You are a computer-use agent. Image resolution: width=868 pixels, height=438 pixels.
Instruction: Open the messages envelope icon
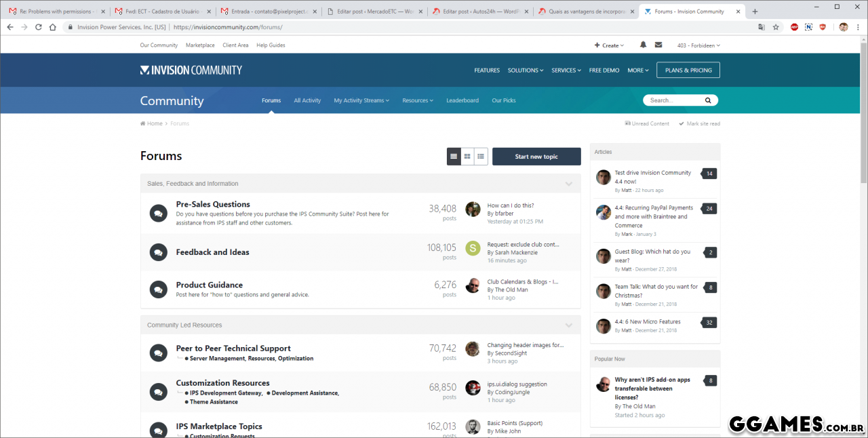[658, 45]
